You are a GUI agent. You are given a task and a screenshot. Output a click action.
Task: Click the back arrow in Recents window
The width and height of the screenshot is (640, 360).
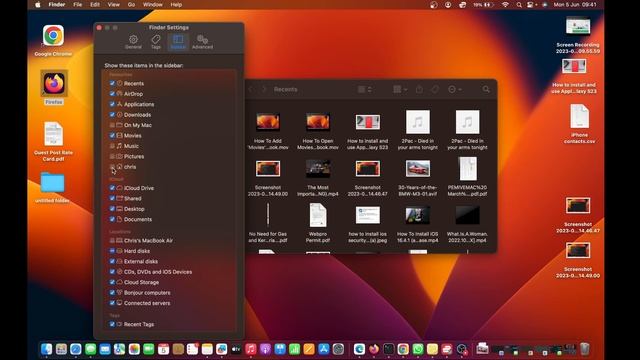251,89
